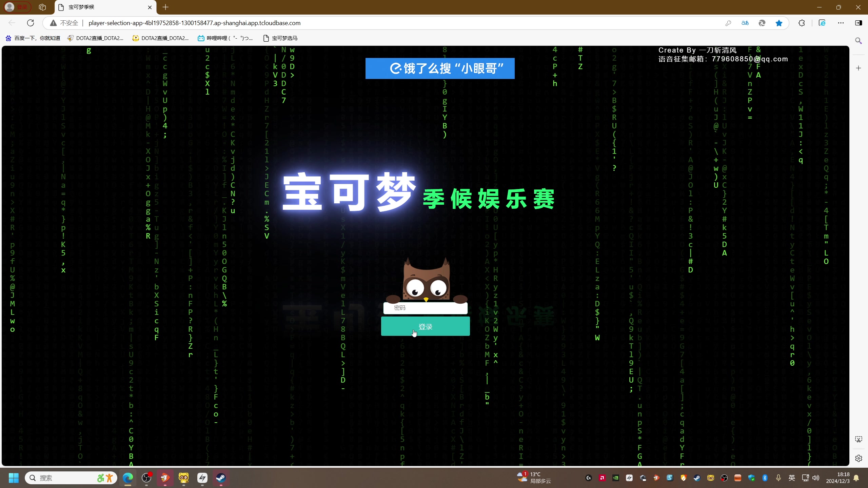Click the sidebar plus add icon
The width and height of the screenshot is (868, 488).
coord(859,68)
